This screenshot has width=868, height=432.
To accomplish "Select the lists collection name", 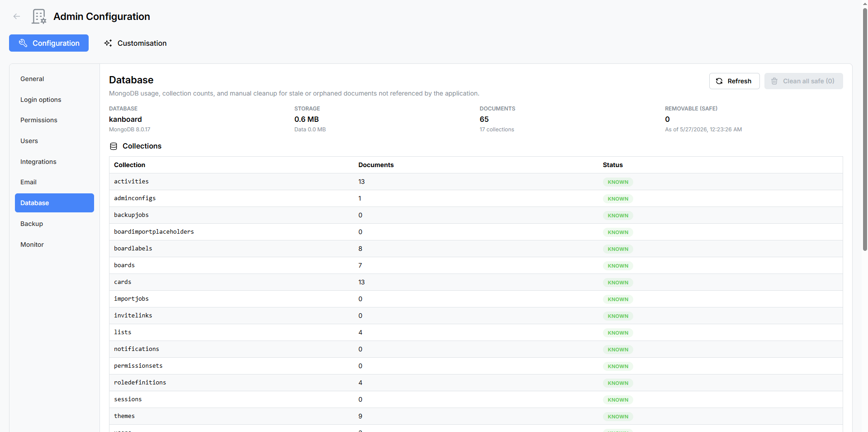I will point(123,332).
